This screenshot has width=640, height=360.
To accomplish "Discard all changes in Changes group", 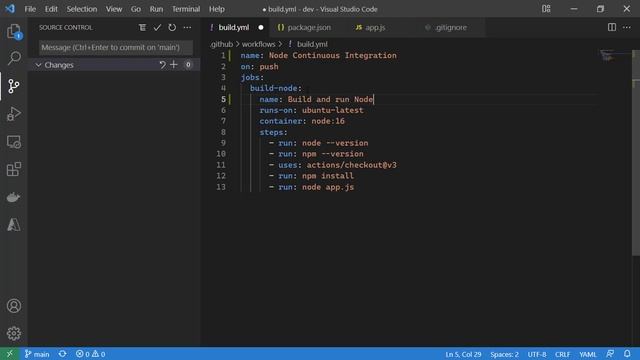I will pos(162,64).
